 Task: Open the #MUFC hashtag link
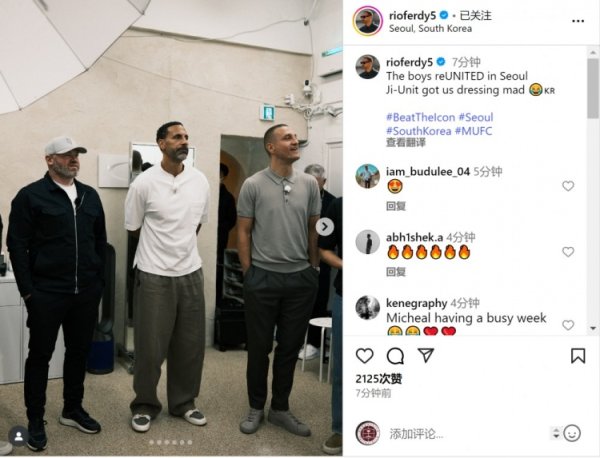pyautogui.click(x=473, y=131)
